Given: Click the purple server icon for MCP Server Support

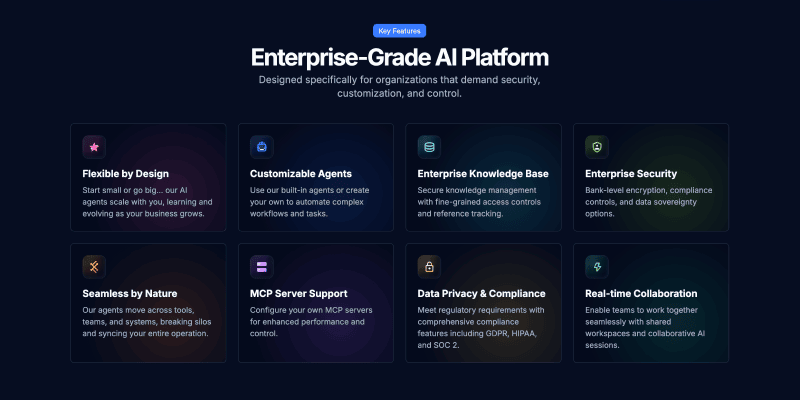Looking at the screenshot, I should (x=262, y=267).
